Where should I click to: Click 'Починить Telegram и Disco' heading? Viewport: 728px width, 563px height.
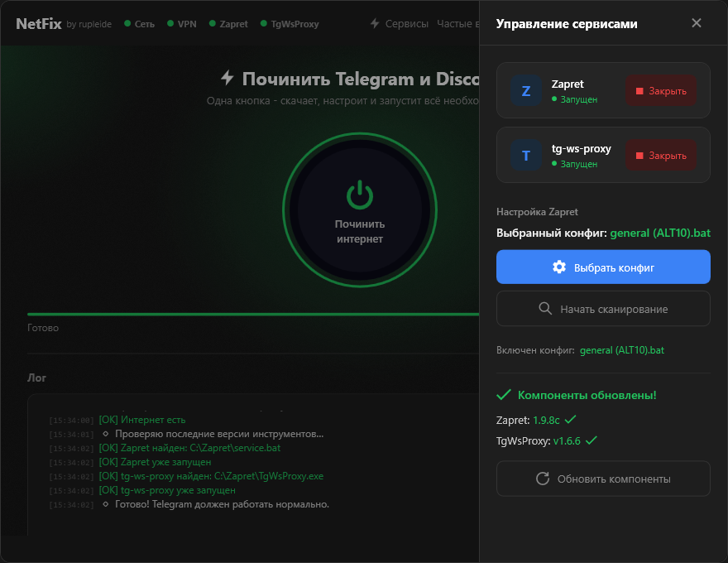(361, 79)
